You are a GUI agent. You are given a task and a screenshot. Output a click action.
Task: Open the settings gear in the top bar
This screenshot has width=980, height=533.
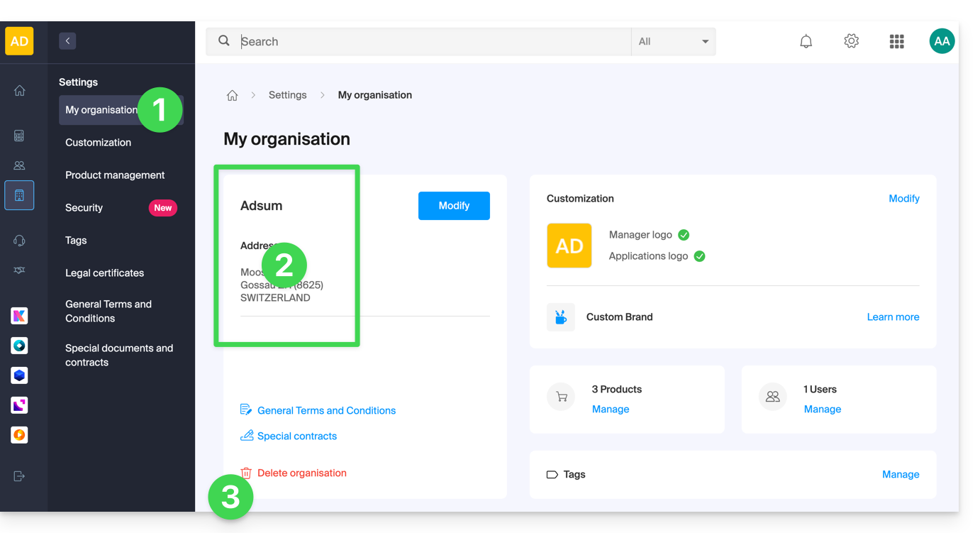(x=851, y=41)
